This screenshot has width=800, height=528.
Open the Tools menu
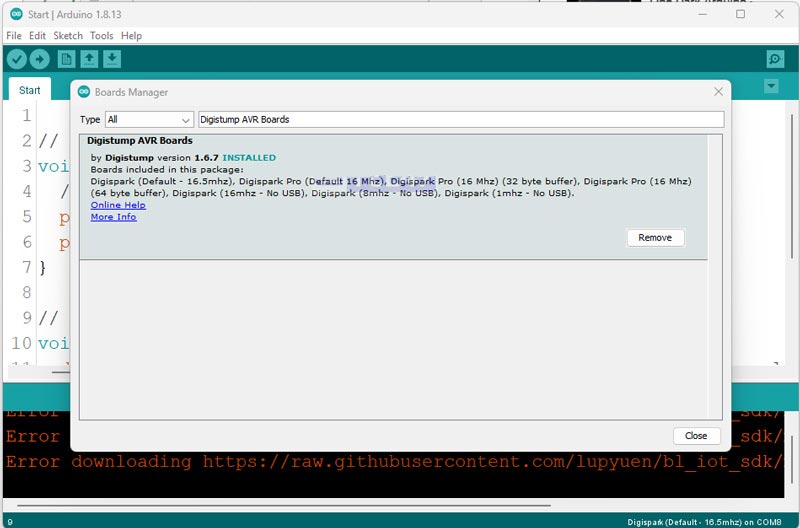pos(102,36)
